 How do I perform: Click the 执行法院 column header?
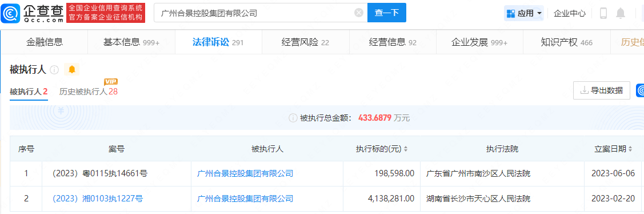[502, 149]
